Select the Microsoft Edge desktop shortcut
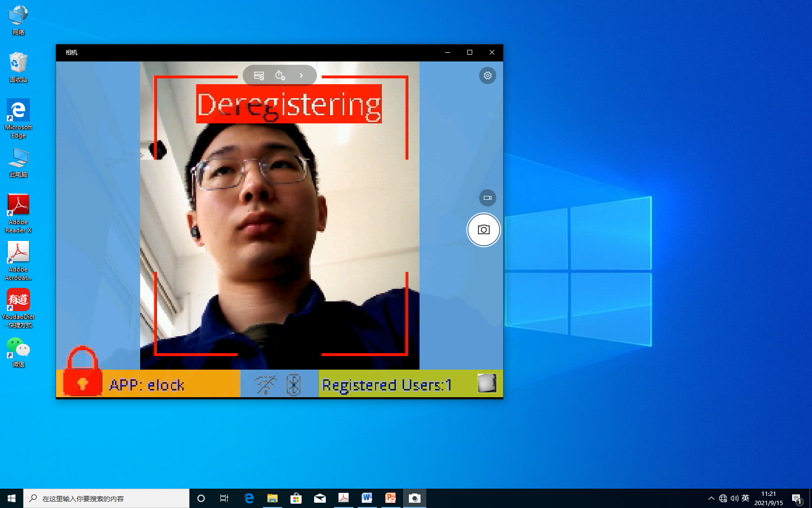812x508 pixels. click(18, 119)
